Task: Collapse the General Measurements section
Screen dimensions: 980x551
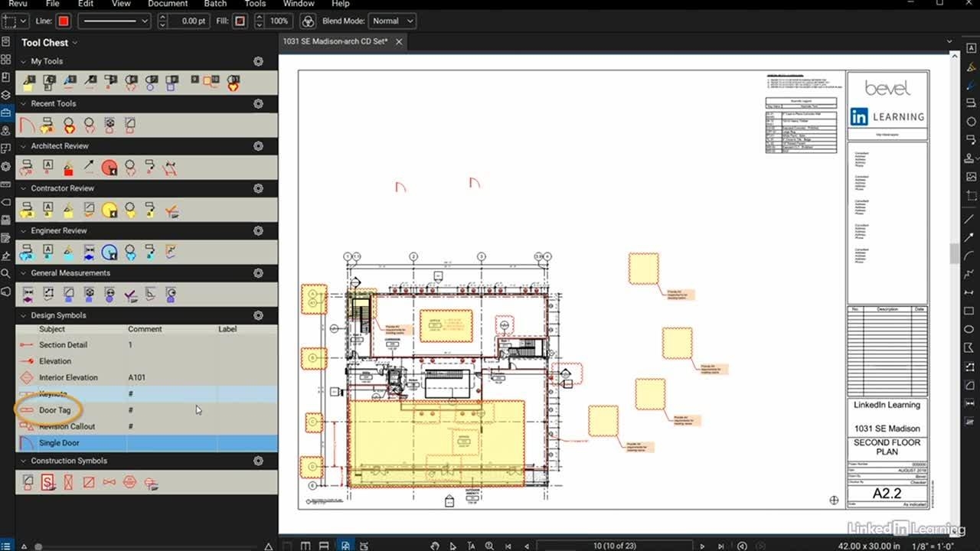Action: click(x=23, y=273)
